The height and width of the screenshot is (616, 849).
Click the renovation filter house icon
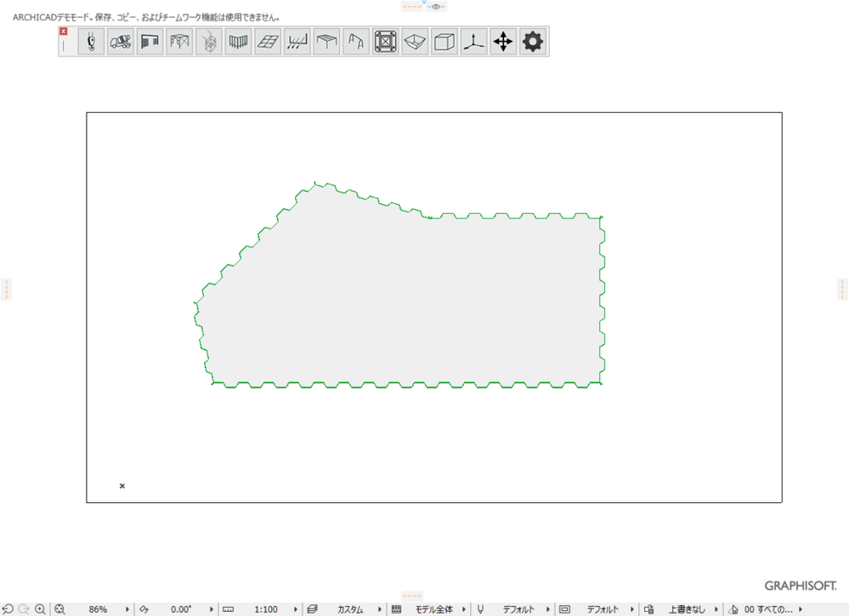733,609
